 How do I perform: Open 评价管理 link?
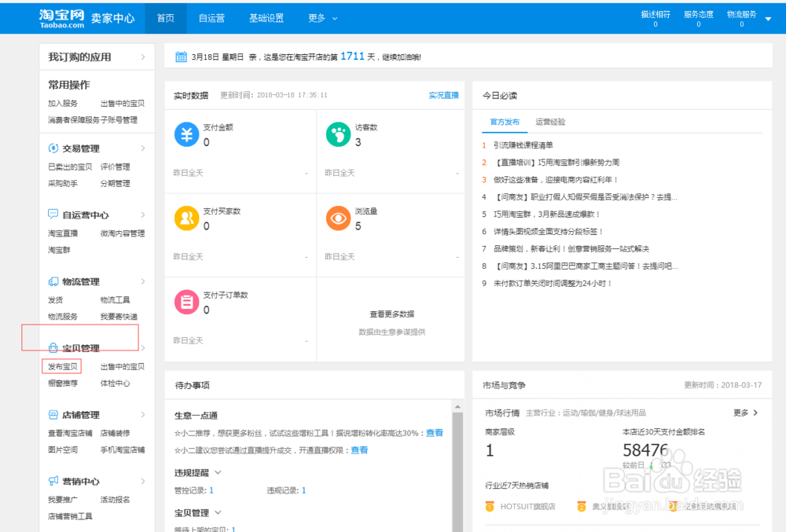click(115, 167)
